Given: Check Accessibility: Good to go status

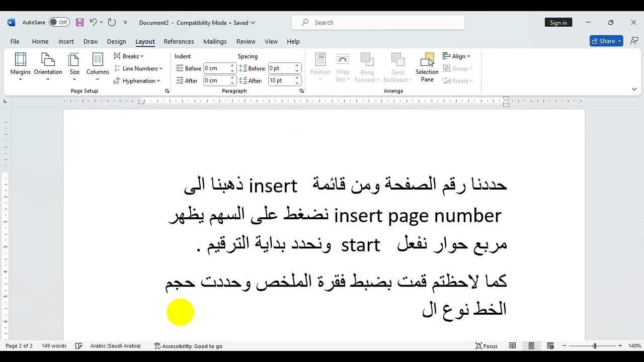Looking at the screenshot, I should click(x=188, y=346).
